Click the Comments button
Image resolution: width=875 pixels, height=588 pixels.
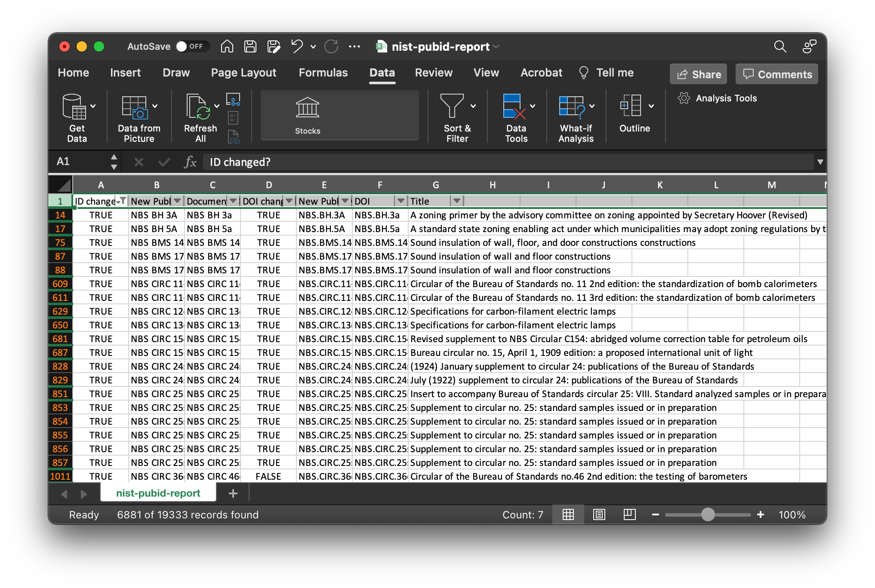777,74
